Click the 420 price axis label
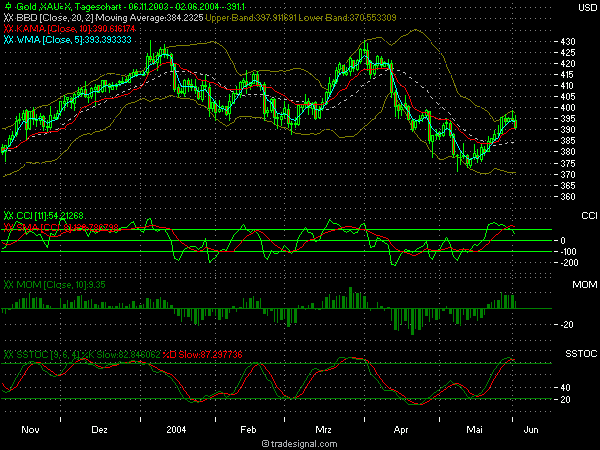The width and height of the screenshot is (600, 450). coord(568,64)
